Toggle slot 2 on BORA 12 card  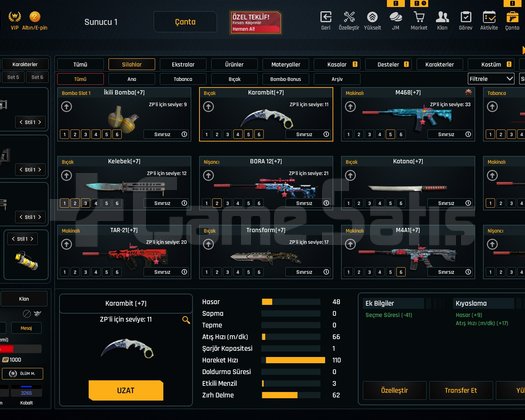pyautogui.click(x=217, y=203)
